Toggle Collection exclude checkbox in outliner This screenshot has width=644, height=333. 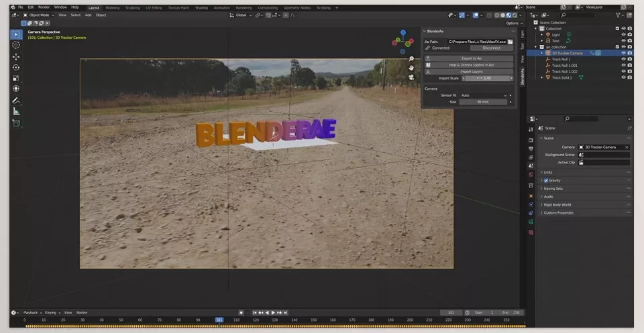tap(617, 29)
